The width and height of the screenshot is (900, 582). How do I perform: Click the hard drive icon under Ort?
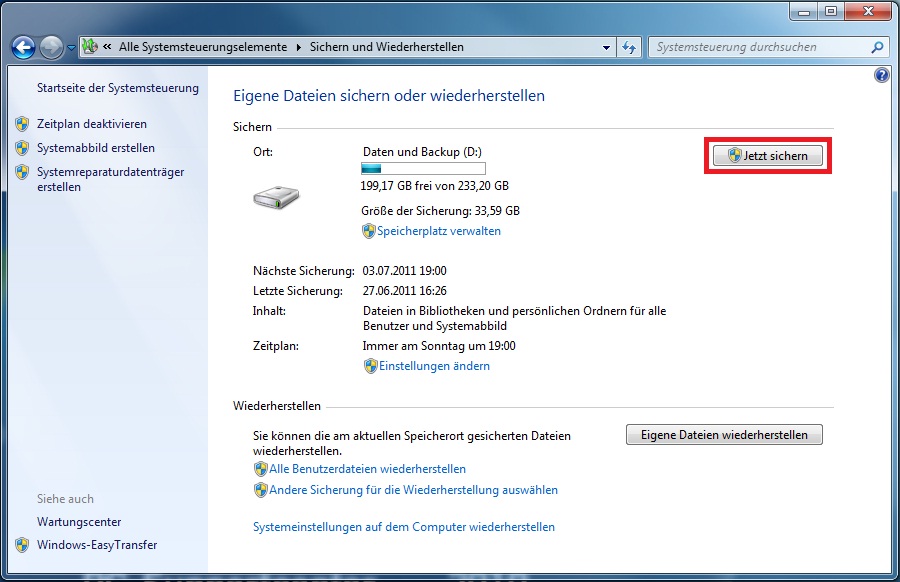[276, 197]
